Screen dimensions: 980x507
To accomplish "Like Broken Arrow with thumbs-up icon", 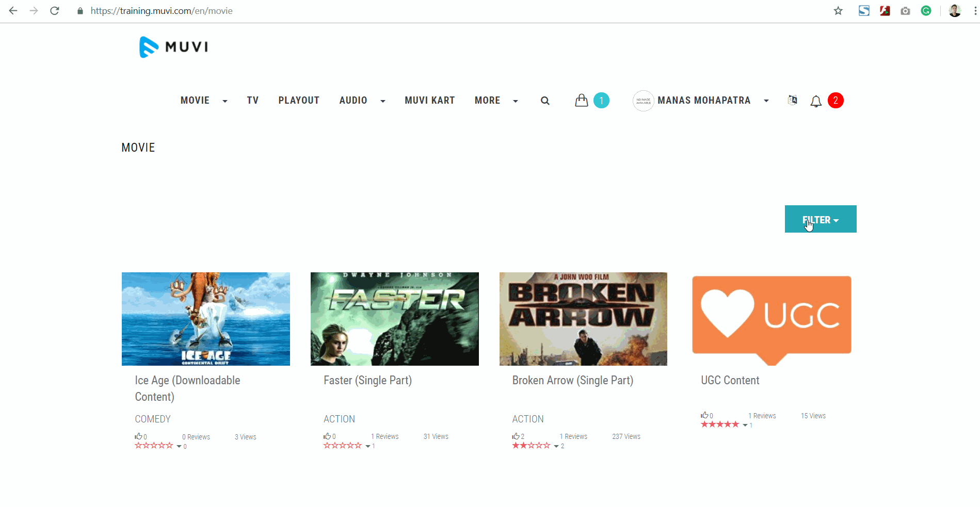I will point(516,436).
